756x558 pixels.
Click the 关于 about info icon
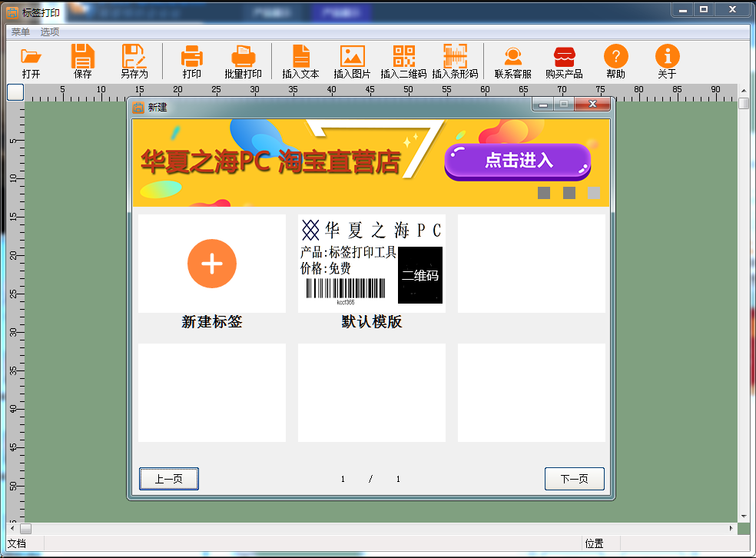pos(667,57)
